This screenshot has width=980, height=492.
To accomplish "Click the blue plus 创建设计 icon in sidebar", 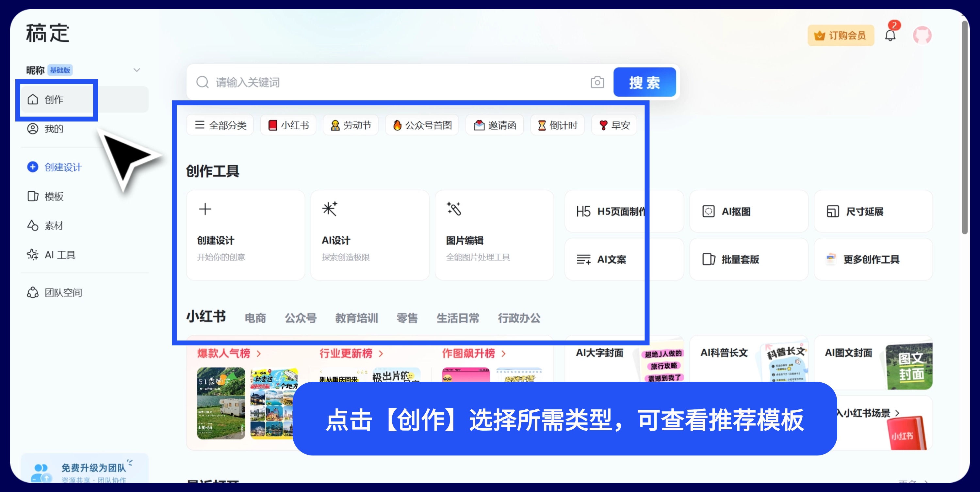I will point(33,167).
